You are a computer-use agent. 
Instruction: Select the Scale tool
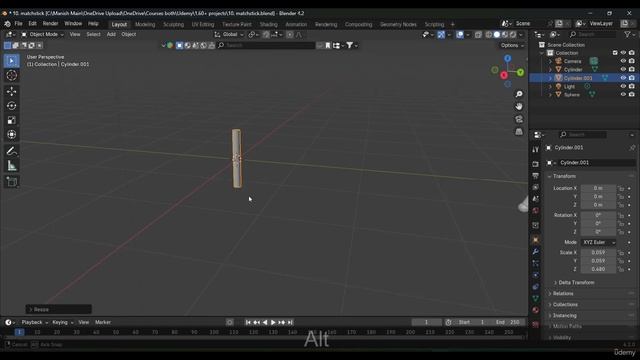tap(11, 120)
